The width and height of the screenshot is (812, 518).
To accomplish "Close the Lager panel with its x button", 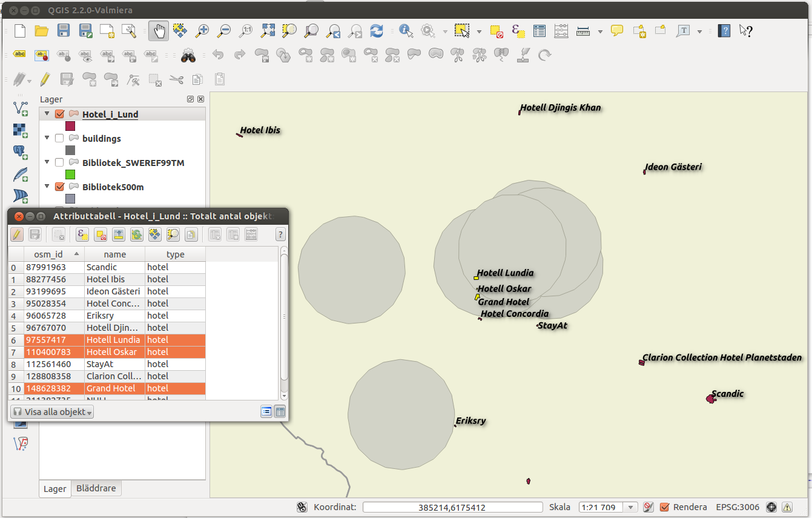I will [200, 99].
